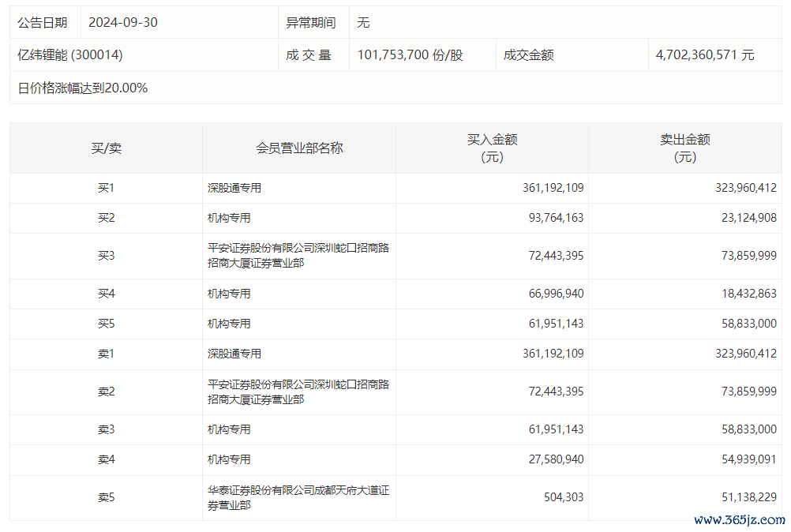Click the 买入金额 column header
The height and width of the screenshot is (532, 791).
[493, 148]
